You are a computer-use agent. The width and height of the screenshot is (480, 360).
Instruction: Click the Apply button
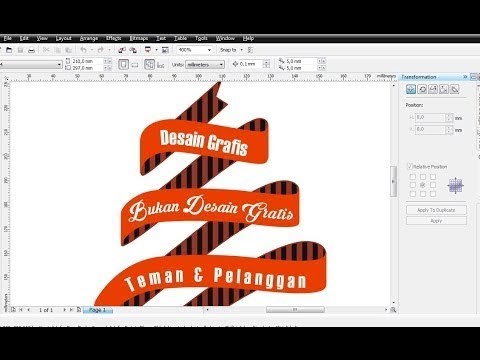pyautogui.click(x=436, y=221)
